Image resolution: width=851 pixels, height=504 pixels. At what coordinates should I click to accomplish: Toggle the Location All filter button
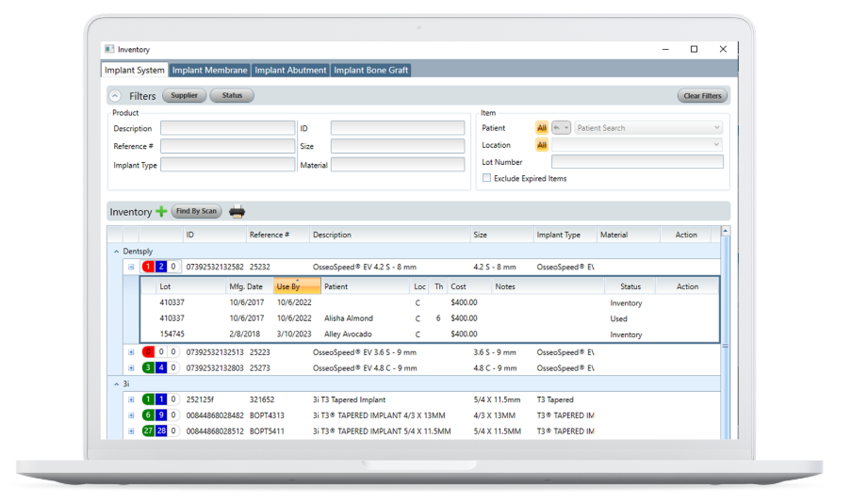[x=542, y=145]
